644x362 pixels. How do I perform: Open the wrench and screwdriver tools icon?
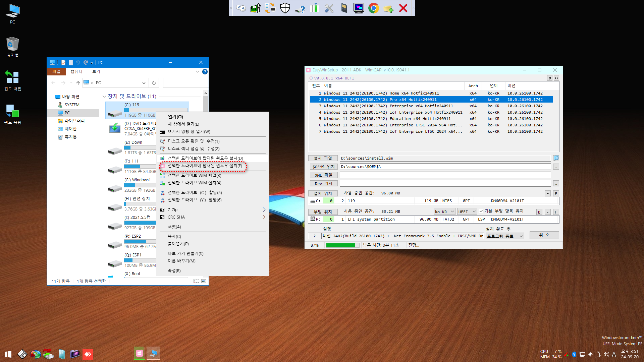pyautogui.click(x=329, y=8)
